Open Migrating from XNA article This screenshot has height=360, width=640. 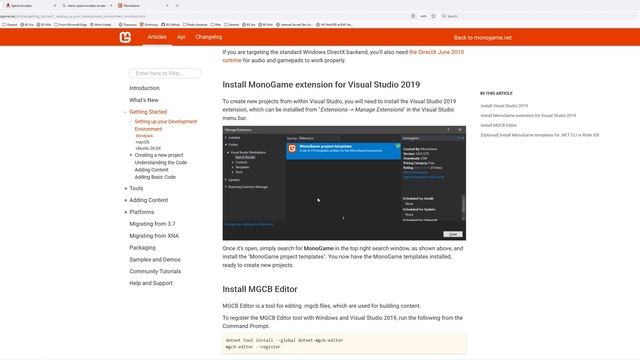point(154,236)
